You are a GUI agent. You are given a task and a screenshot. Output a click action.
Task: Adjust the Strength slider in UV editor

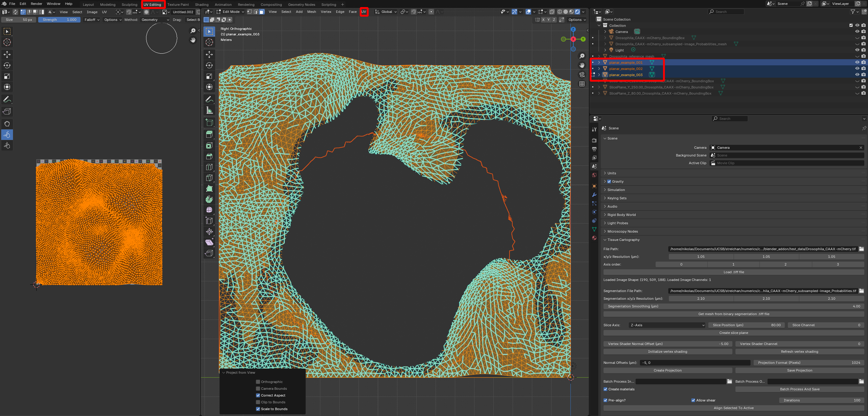(x=59, y=20)
